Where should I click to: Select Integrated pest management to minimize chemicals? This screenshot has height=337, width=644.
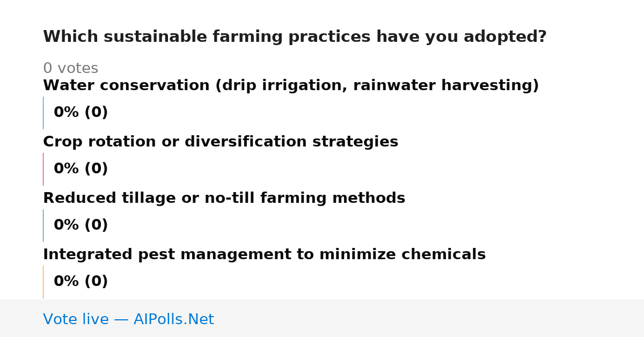(264, 255)
